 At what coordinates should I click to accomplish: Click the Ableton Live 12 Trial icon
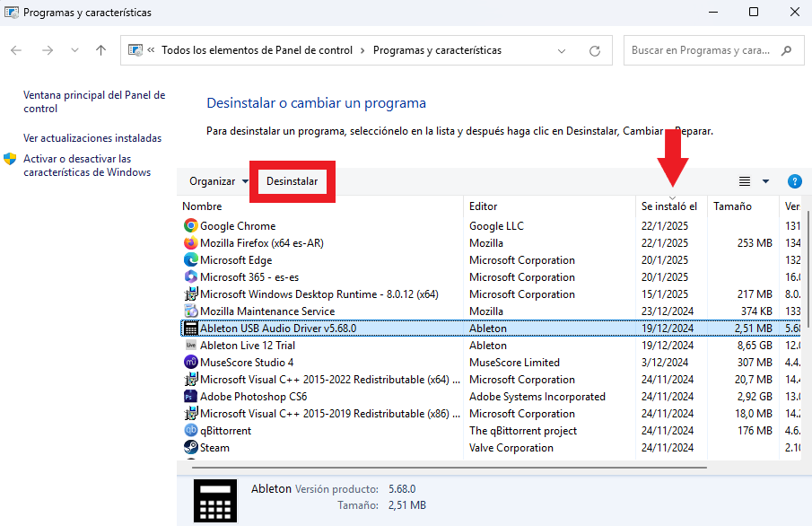pos(190,346)
